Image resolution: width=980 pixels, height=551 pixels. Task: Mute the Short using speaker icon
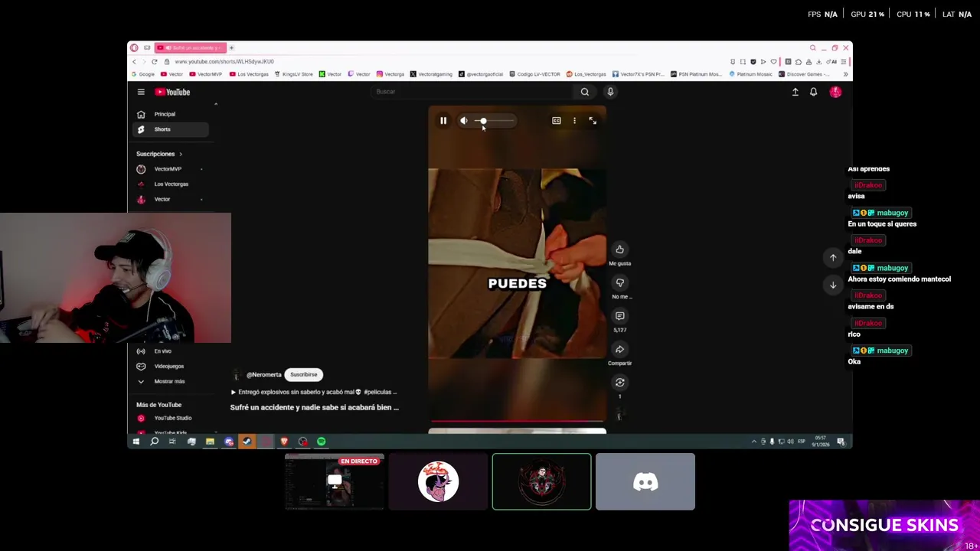click(463, 120)
